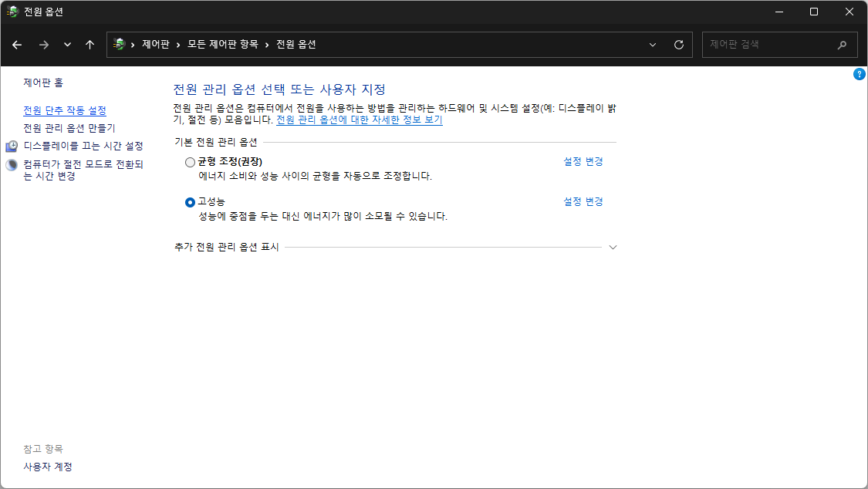Viewport: 868px width, 489px height.
Task: Close the 전원 옵션 window
Action: (x=849, y=12)
